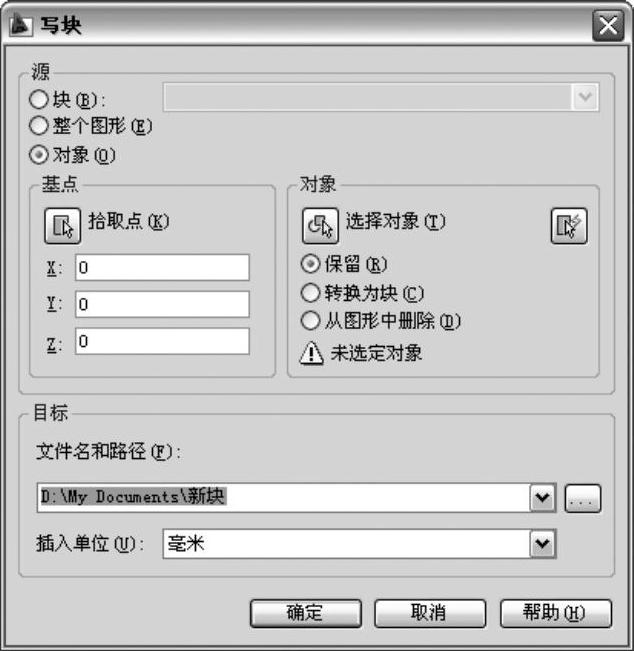Click the 确定 button
The image size is (634, 651).
pos(306,613)
